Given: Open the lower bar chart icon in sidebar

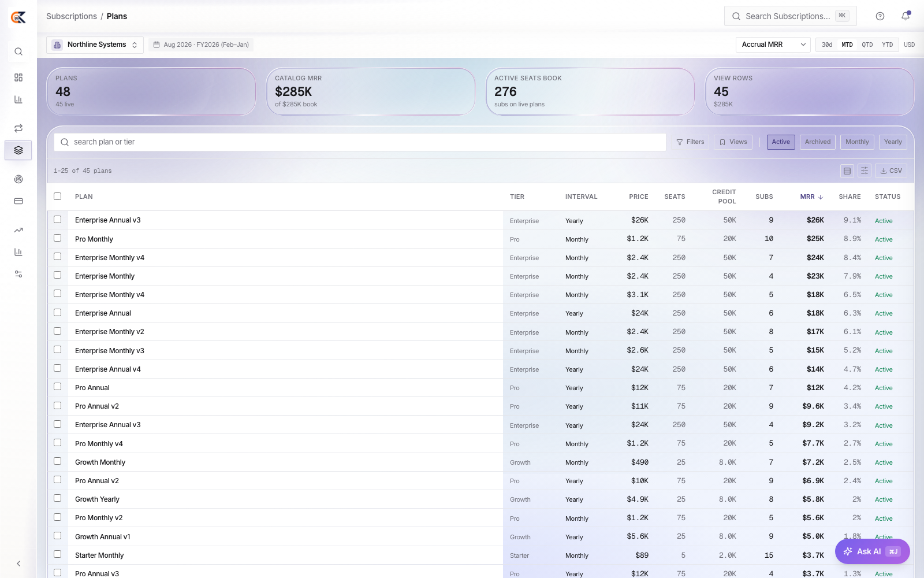Looking at the screenshot, I should click(18, 252).
